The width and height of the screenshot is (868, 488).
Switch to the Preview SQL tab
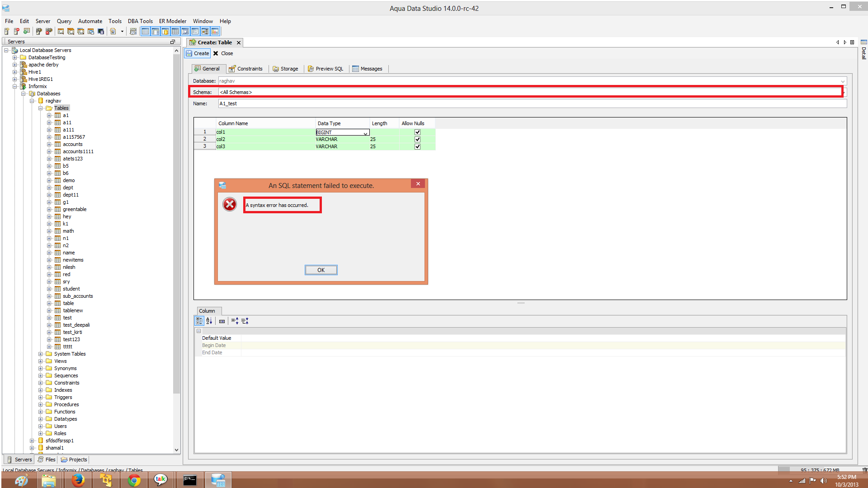pyautogui.click(x=325, y=69)
